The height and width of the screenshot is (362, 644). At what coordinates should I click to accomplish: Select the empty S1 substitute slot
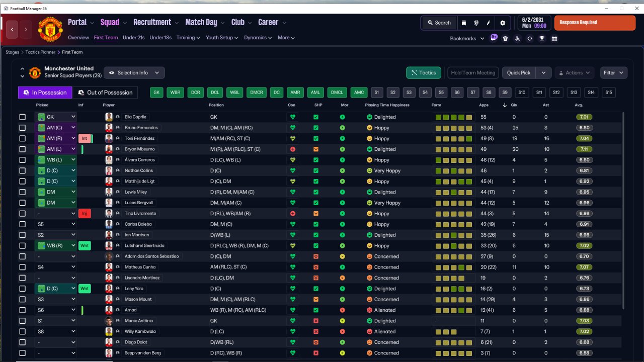click(x=377, y=93)
